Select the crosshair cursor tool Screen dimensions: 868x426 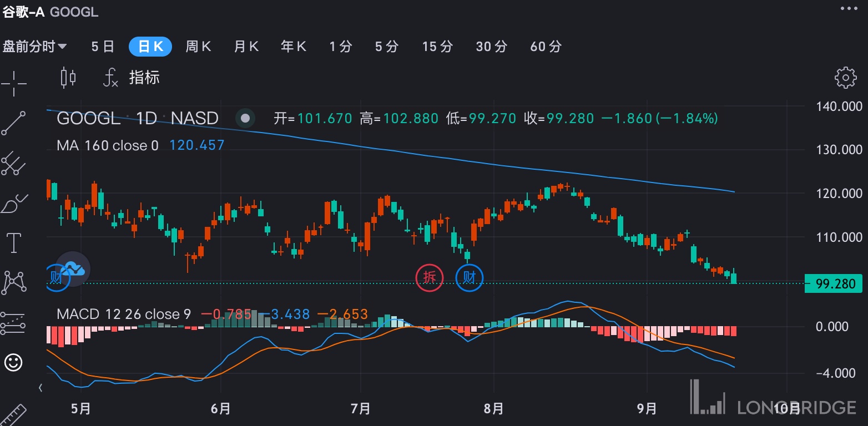point(13,84)
